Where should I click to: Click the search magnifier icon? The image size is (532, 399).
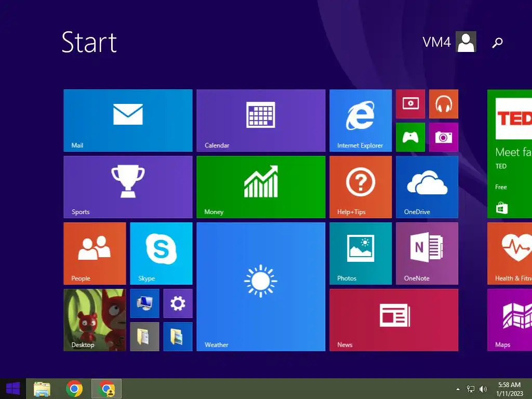pos(497,43)
